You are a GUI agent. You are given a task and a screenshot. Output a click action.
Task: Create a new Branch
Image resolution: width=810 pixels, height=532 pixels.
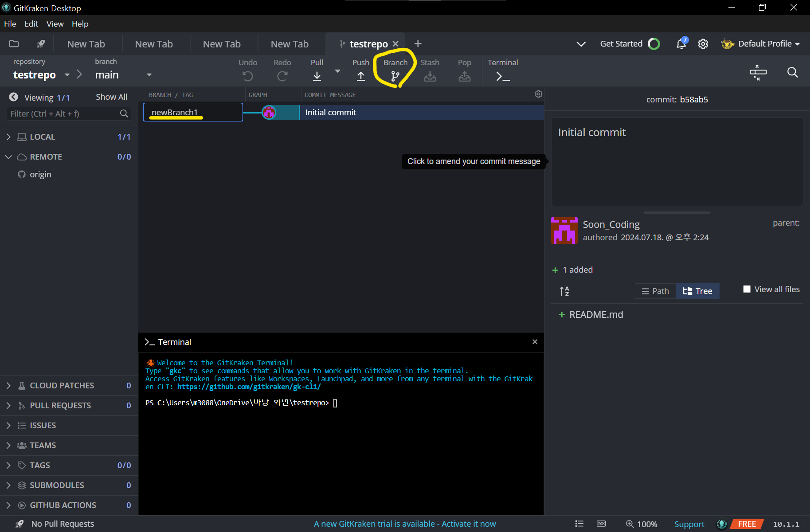[x=395, y=70]
